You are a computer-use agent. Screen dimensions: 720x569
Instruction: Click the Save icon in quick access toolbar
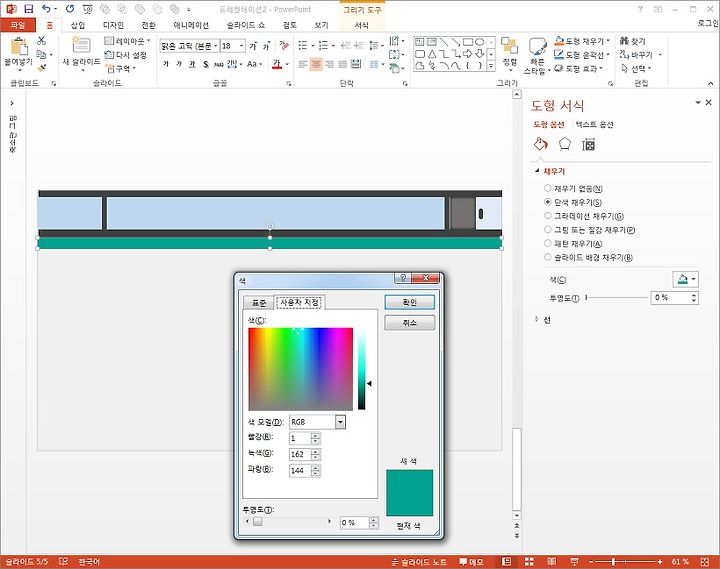pyautogui.click(x=28, y=9)
